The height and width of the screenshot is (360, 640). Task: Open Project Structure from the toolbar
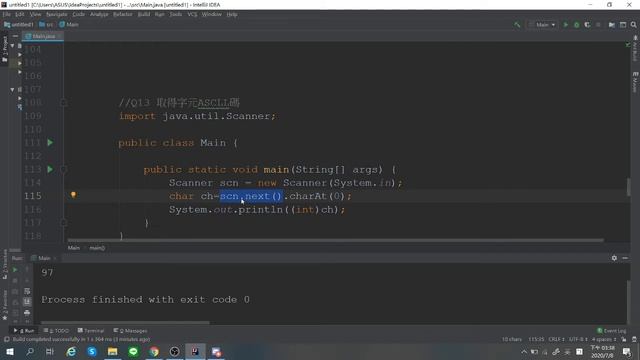(x=611, y=25)
